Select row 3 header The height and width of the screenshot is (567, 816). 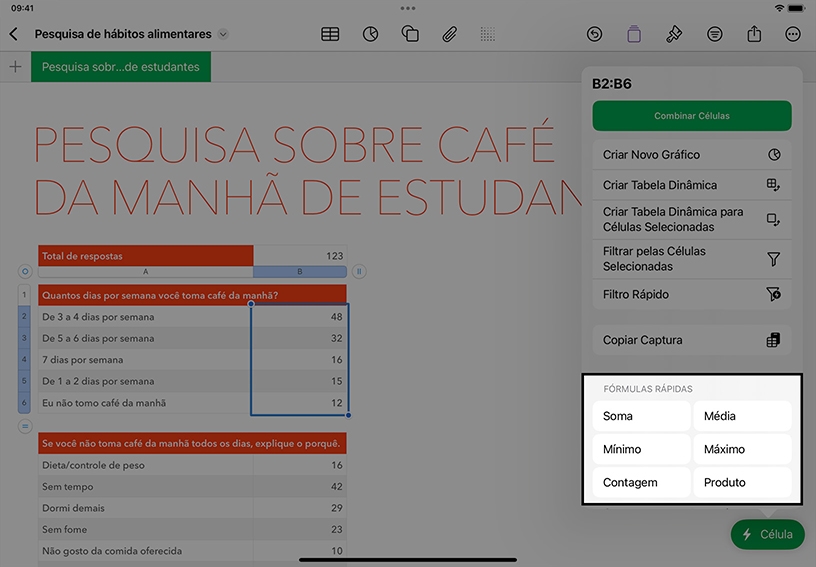tap(24, 338)
